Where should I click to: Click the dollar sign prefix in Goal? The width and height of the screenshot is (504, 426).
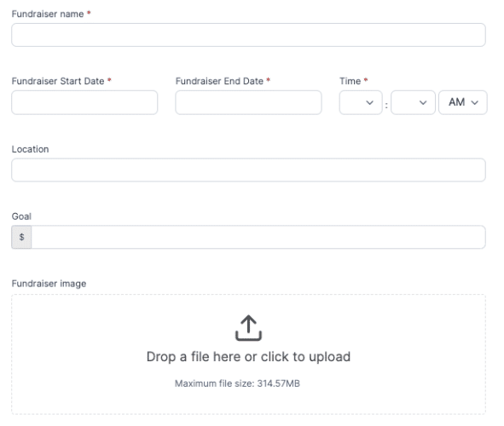[21, 237]
